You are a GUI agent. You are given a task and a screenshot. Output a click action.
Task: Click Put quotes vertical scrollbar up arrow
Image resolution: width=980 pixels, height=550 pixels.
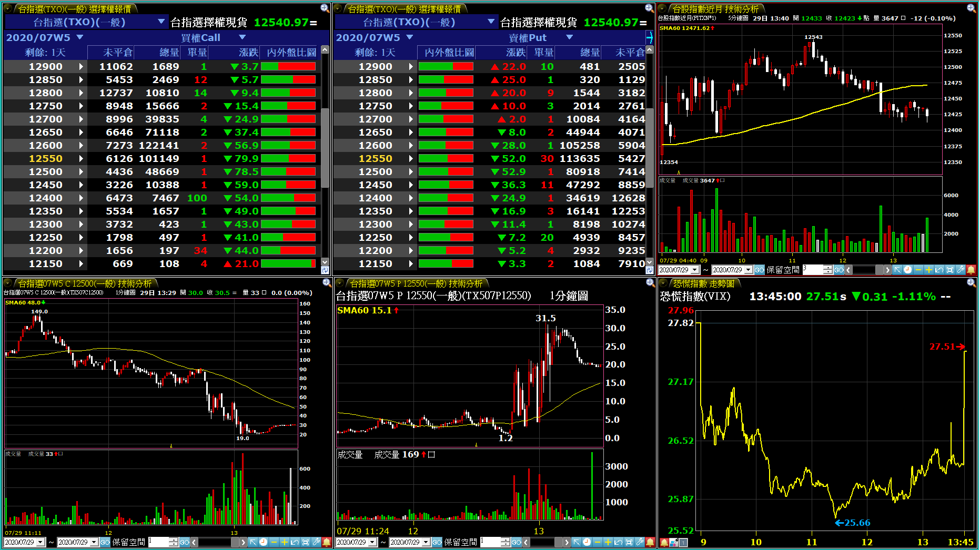[650, 49]
